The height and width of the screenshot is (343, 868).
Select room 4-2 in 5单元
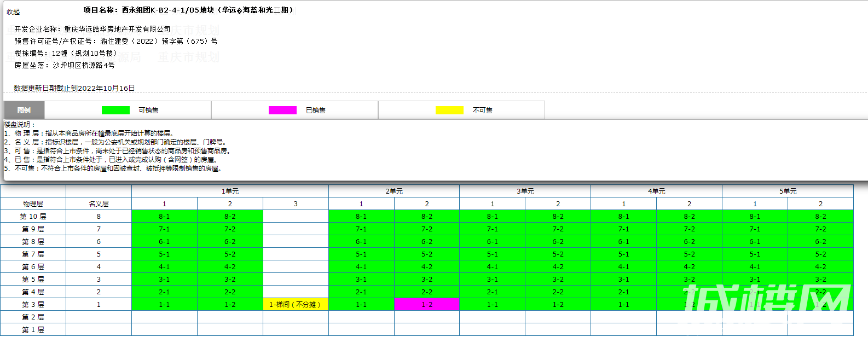(820, 267)
